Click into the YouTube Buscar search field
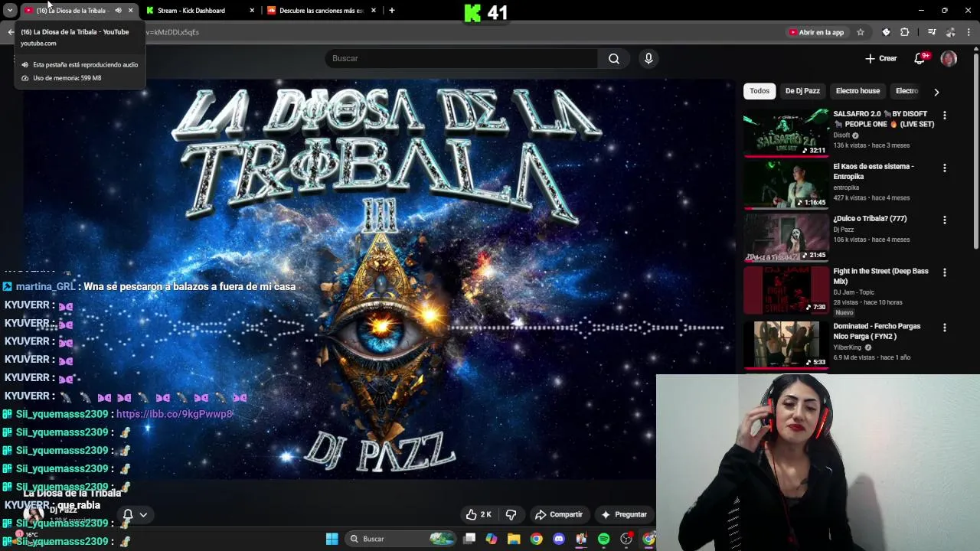Viewport: 980px width, 551px height. click(462, 58)
